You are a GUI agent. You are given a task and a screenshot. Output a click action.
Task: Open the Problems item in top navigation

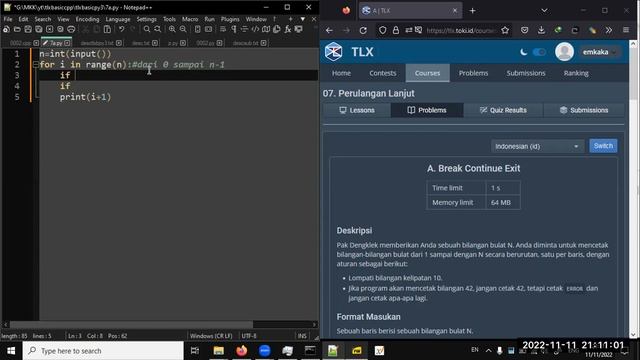click(473, 73)
